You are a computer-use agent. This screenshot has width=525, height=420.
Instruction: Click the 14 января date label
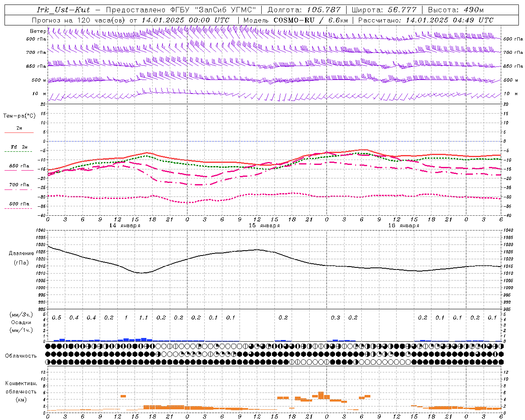pos(125,226)
